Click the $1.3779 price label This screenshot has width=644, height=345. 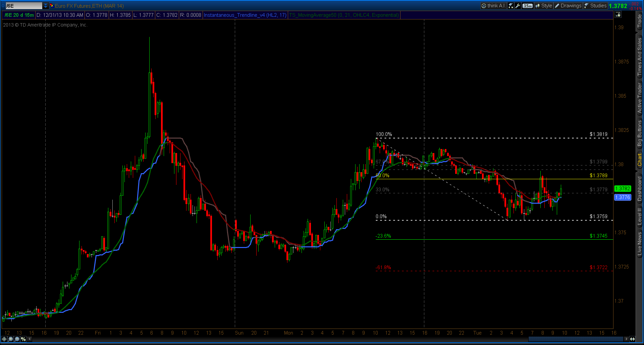tap(599, 190)
